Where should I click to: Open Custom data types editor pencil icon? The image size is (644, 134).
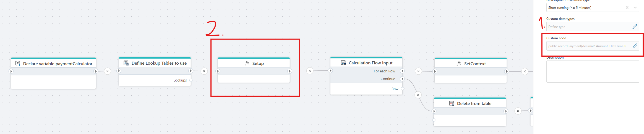(x=635, y=27)
